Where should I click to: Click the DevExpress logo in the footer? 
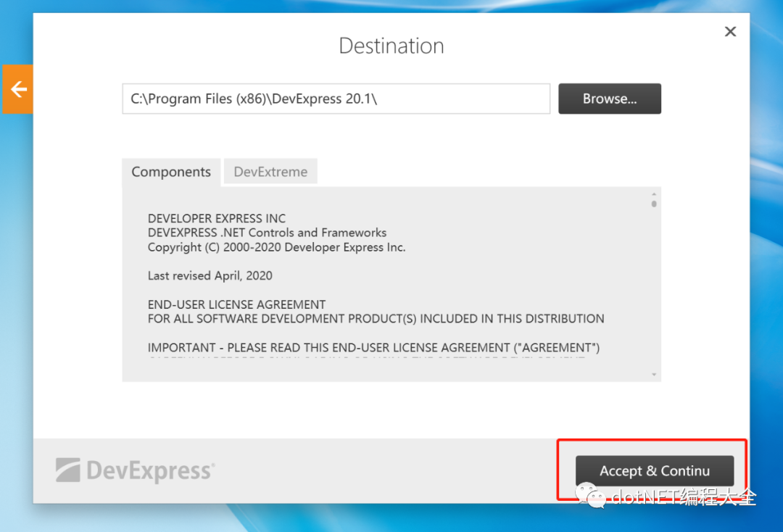pos(135,470)
